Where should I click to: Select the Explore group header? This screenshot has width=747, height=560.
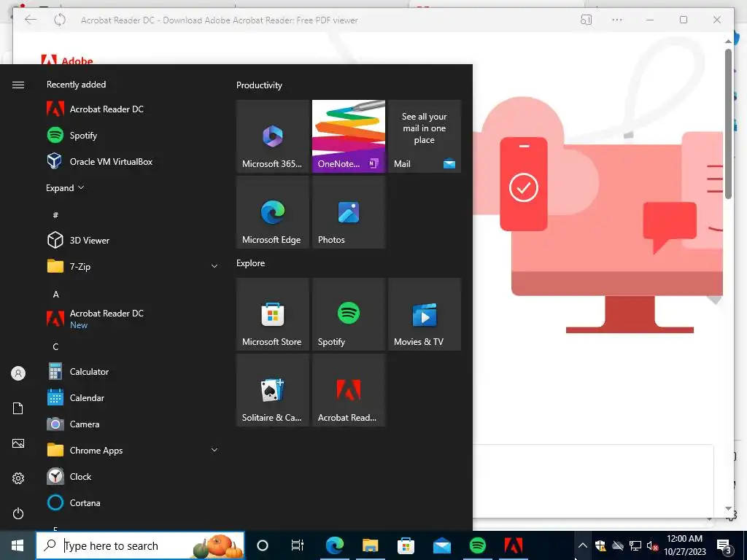click(251, 262)
